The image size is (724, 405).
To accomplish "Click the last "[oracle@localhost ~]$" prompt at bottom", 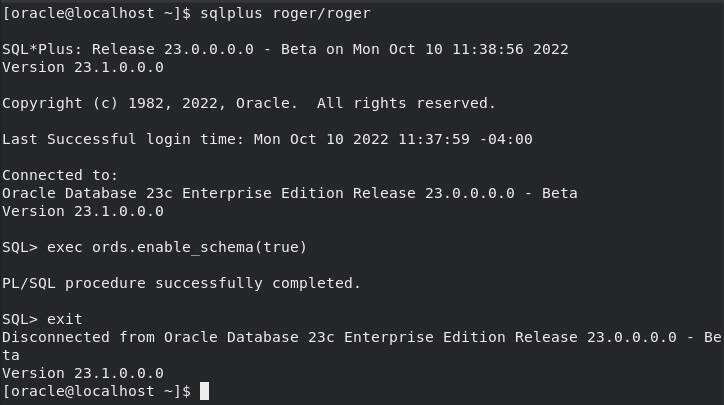I will pyautogui.click(x=95, y=391).
